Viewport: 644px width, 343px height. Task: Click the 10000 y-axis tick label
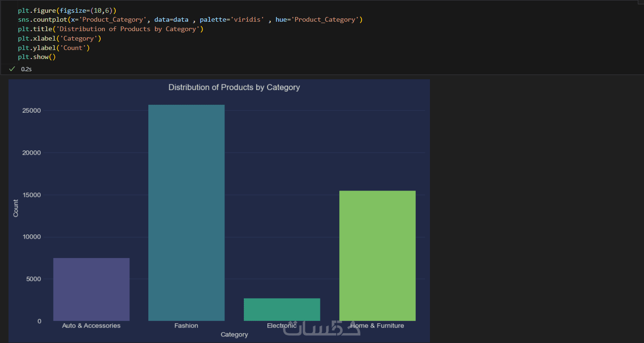point(32,237)
